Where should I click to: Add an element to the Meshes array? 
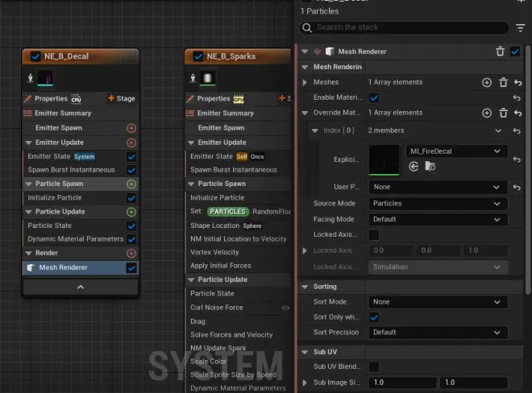click(x=487, y=82)
